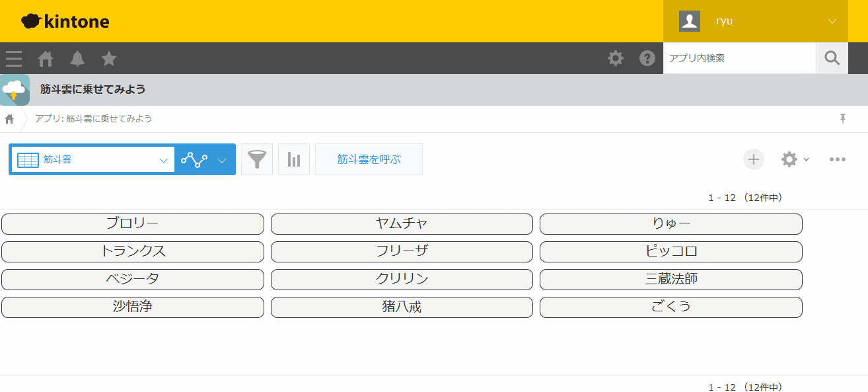Viewport: 868px width, 392px height.
Task: Select the りゅー record button
Action: (671, 224)
